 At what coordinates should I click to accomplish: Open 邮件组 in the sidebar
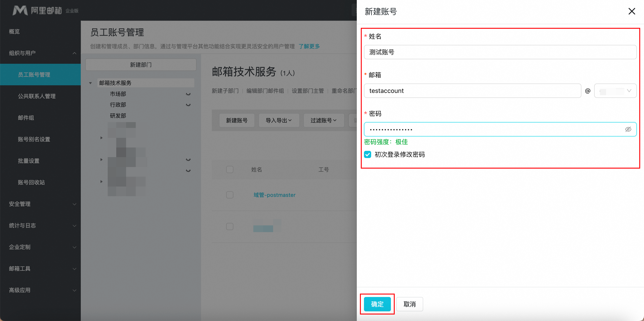click(26, 118)
